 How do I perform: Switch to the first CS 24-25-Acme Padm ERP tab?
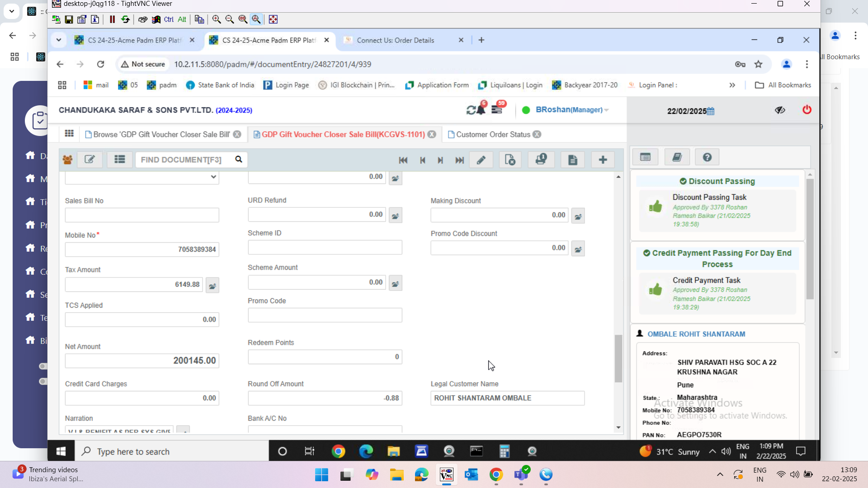click(134, 40)
